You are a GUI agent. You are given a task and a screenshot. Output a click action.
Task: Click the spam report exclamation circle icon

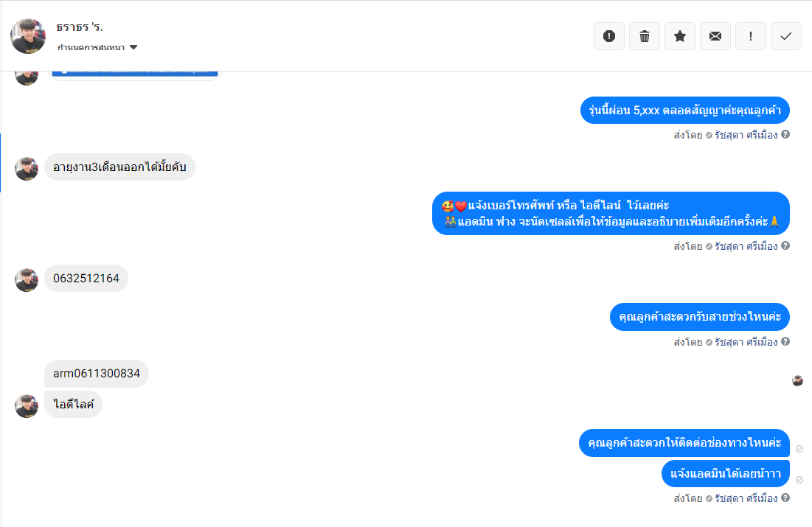(x=609, y=36)
